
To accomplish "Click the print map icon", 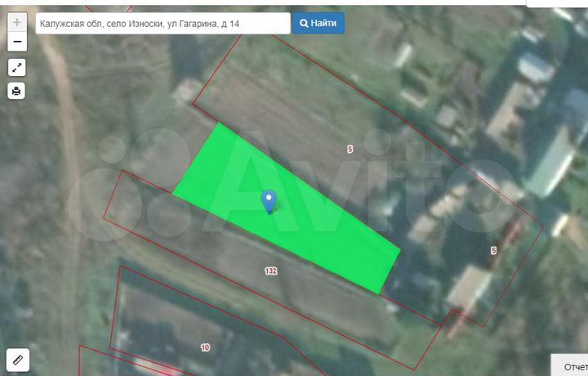I will (x=17, y=91).
